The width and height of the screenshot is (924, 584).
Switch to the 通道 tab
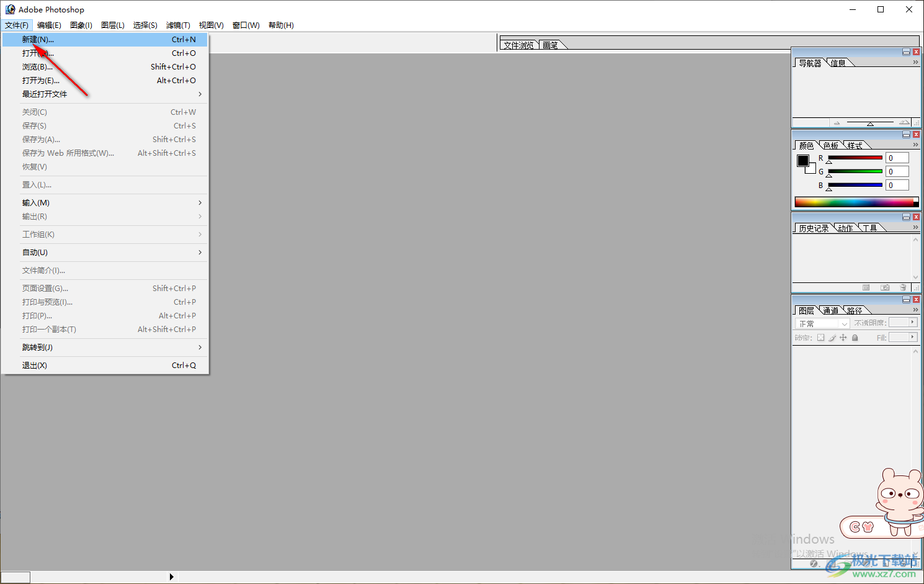(x=831, y=310)
